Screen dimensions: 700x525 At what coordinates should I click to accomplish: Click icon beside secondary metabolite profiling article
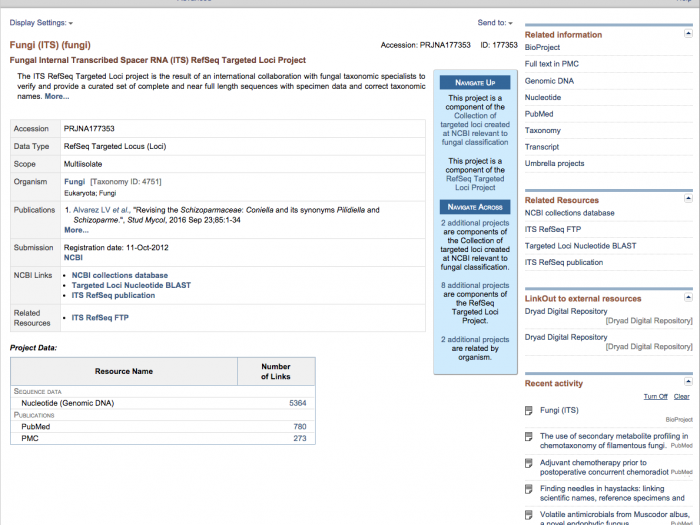click(x=529, y=437)
